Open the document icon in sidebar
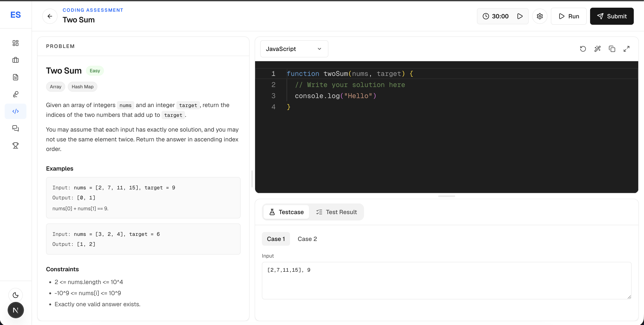The width and height of the screenshot is (644, 325). pos(16,77)
